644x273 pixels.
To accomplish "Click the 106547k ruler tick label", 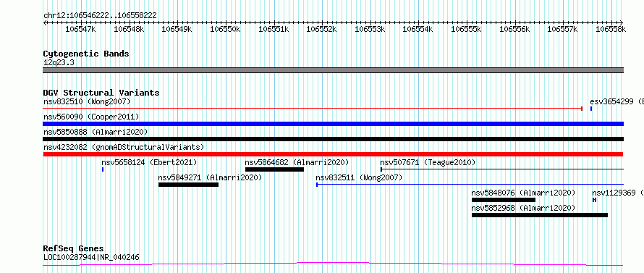I will 81,29.
